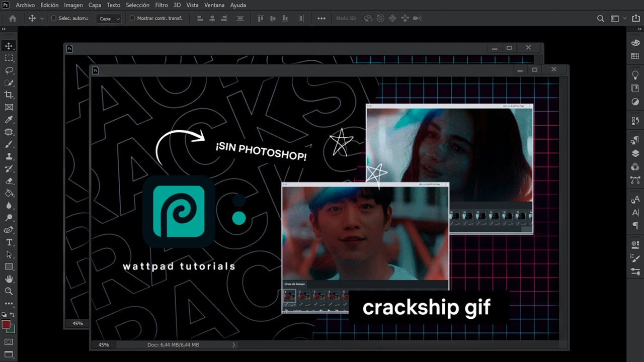Click align left edges button
Screen dimensions: 644x362
click(x=200, y=18)
